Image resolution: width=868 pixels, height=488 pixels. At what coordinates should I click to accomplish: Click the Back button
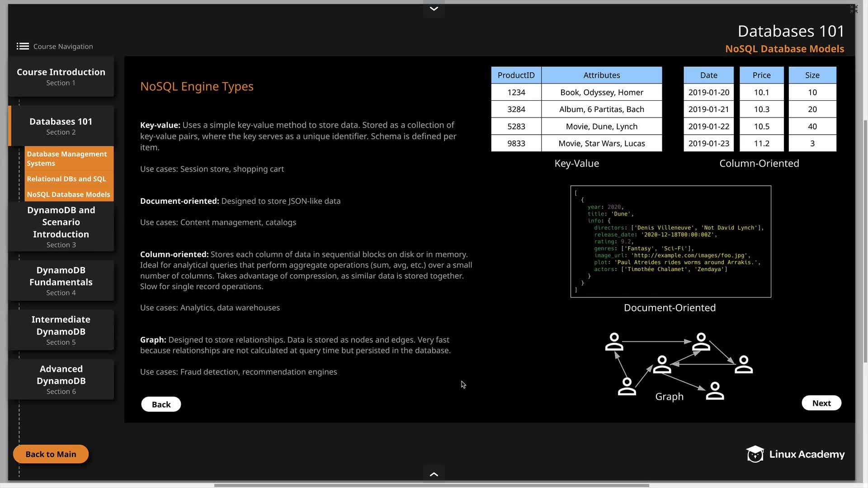tap(161, 404)
